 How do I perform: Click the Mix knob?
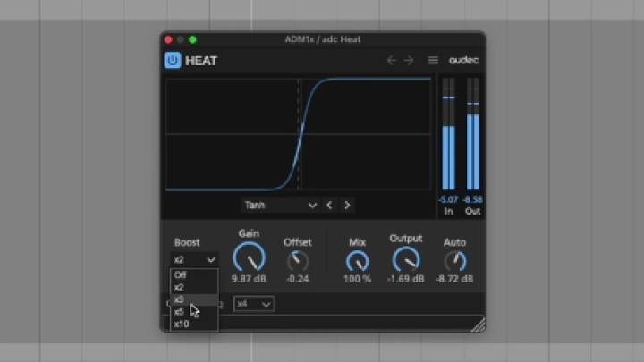coord(357,261)
